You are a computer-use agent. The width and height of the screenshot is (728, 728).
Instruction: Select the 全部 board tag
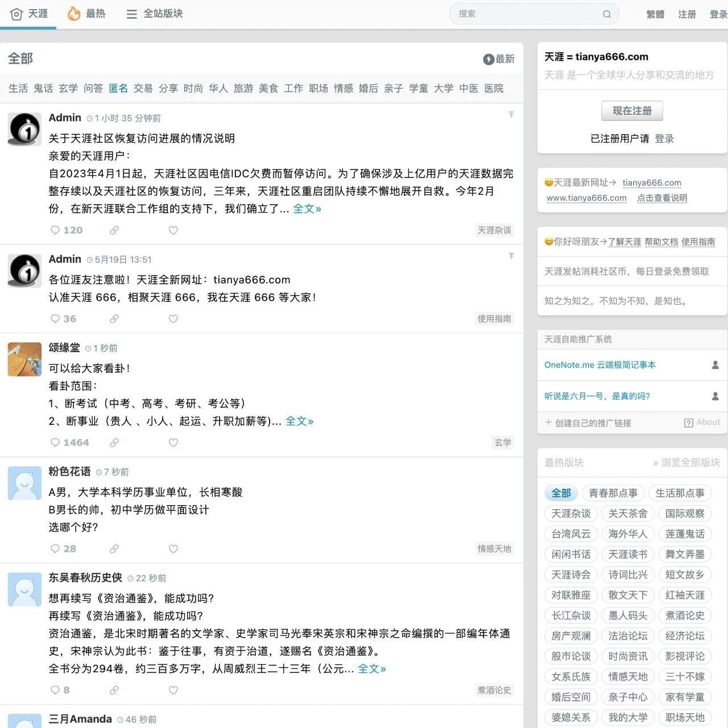[561, 493]
